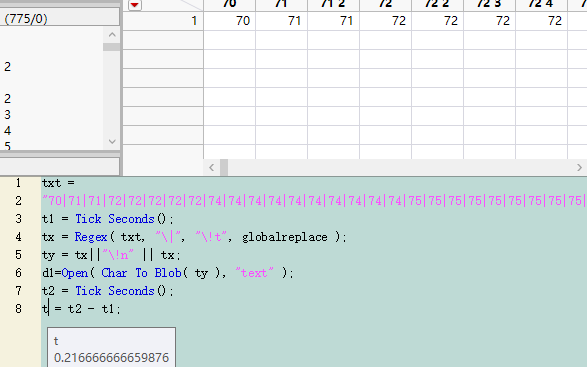Select row number 1 in the table
The height and width of the screenshot is (367, 587).
click(163, 21)
